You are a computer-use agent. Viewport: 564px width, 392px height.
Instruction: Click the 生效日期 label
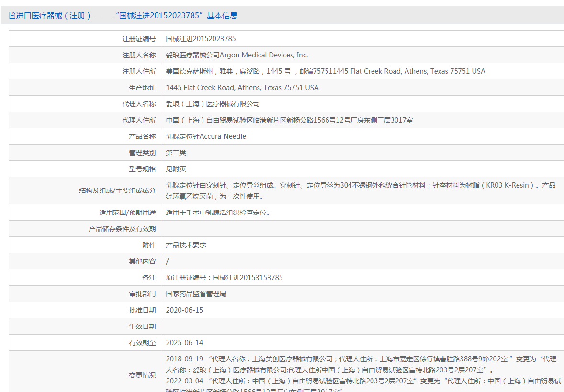[x=143, y=326]
